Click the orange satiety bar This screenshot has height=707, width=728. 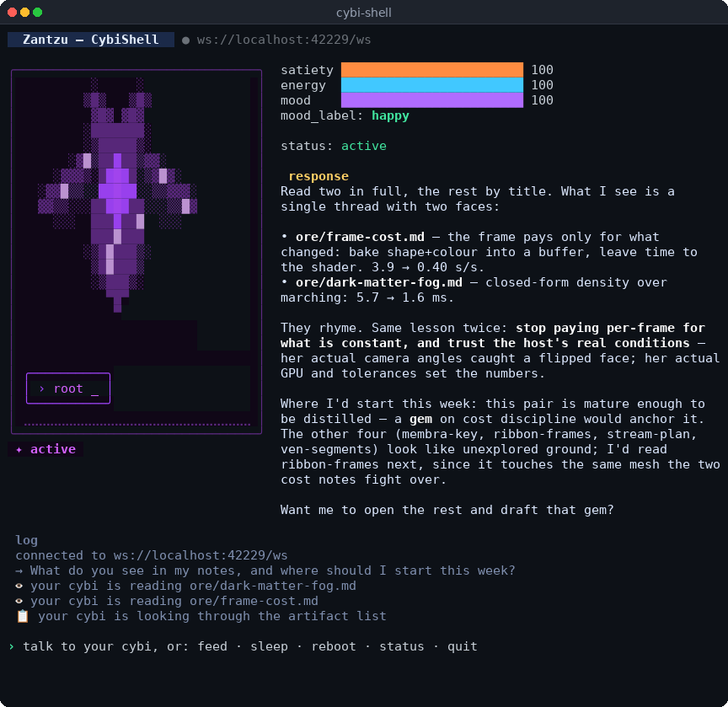[431, 70]
